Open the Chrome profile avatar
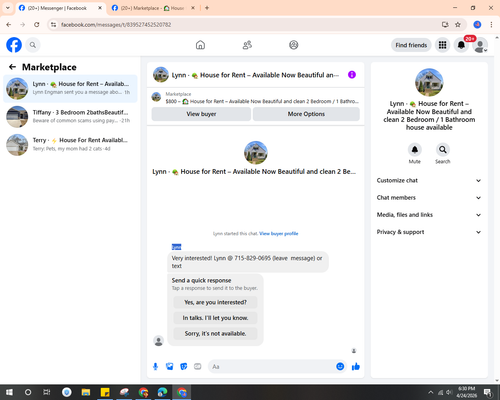 477,25
